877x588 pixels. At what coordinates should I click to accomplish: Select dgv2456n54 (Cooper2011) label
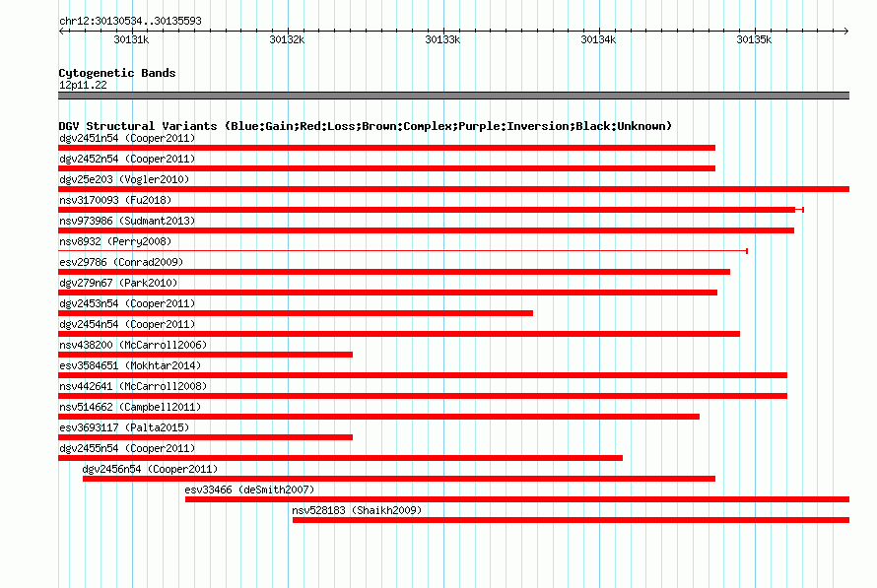pos(151,469)
